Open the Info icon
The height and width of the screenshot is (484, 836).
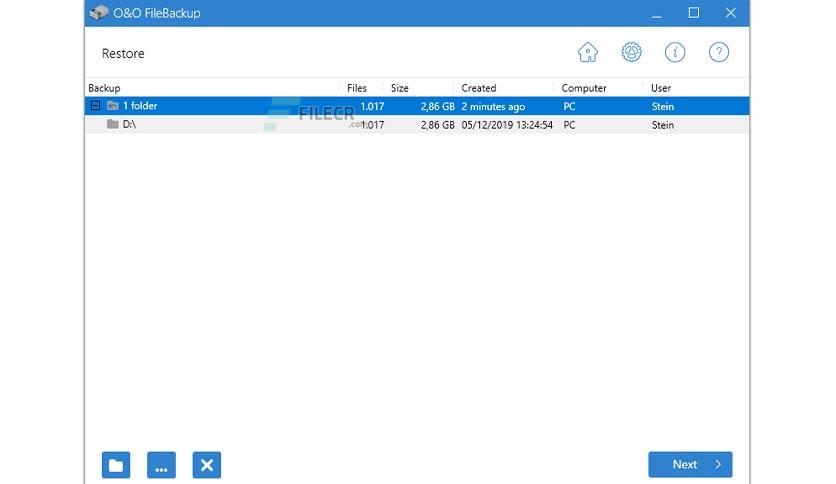pyautogui.click(x=675, y=52)
